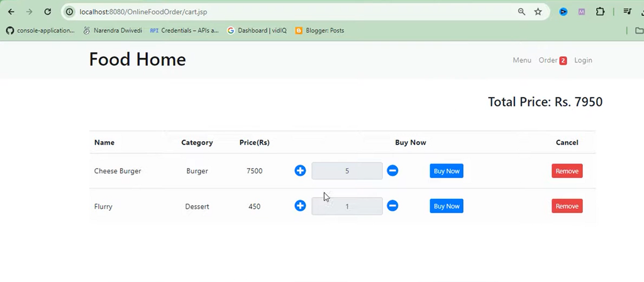This screenshot has width=644, height=282.
Task: Click the Cheese Burger quantity field
Action: point(347,171)
